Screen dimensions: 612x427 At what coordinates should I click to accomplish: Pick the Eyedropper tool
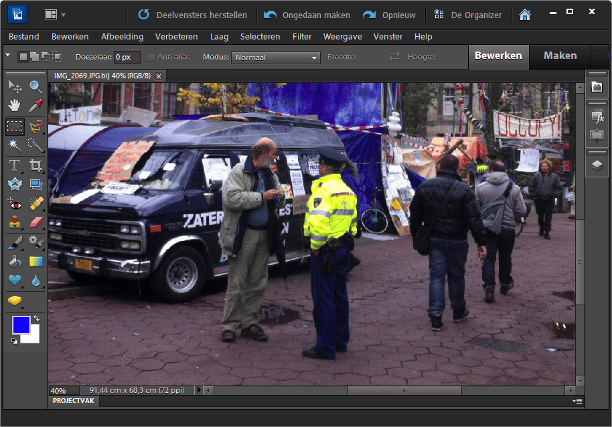[x=36, y=105]
